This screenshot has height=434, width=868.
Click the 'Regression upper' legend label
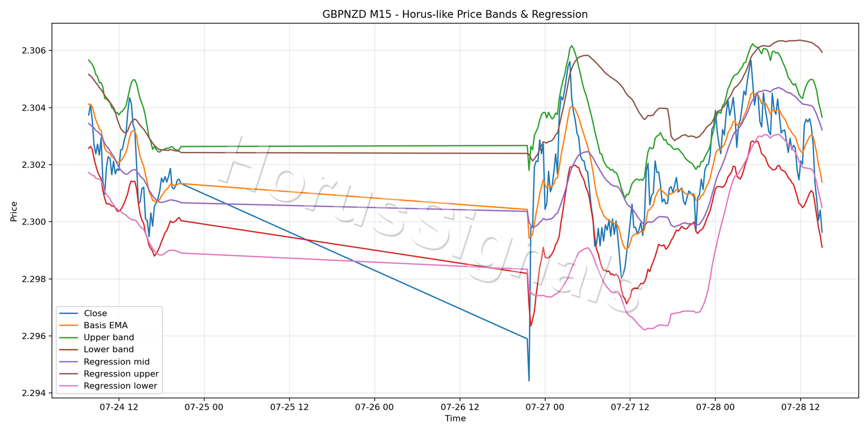[x=121, y=374]
